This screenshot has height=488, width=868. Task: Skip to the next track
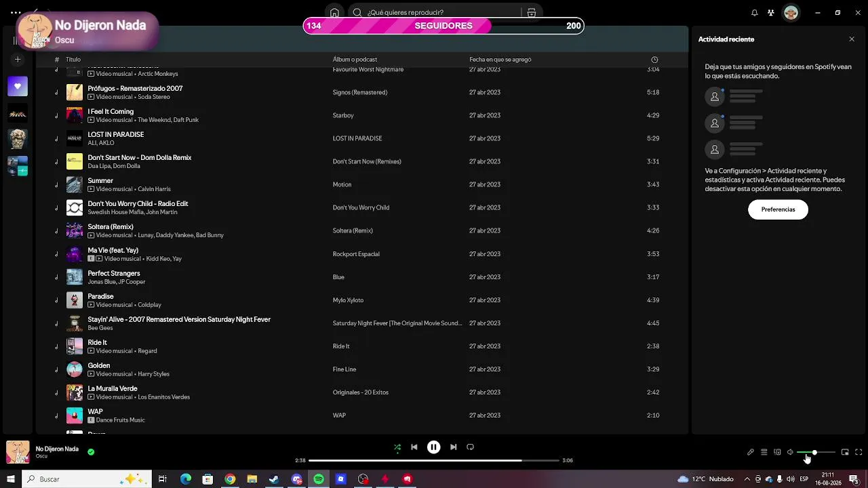coord(453,447)
